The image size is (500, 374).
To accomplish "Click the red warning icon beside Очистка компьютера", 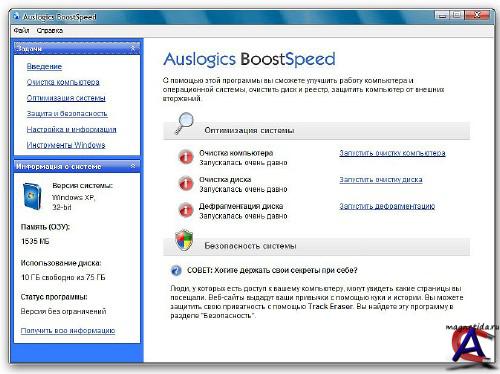I will pos(186,157).
